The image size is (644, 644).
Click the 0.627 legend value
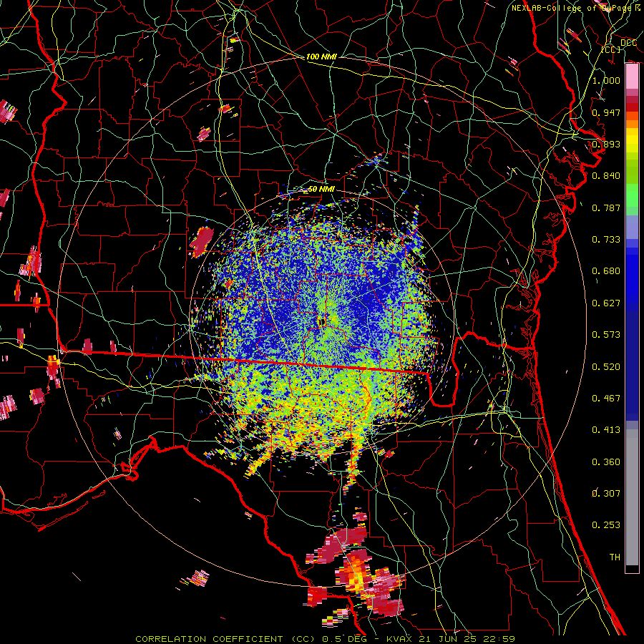[606, 303]
